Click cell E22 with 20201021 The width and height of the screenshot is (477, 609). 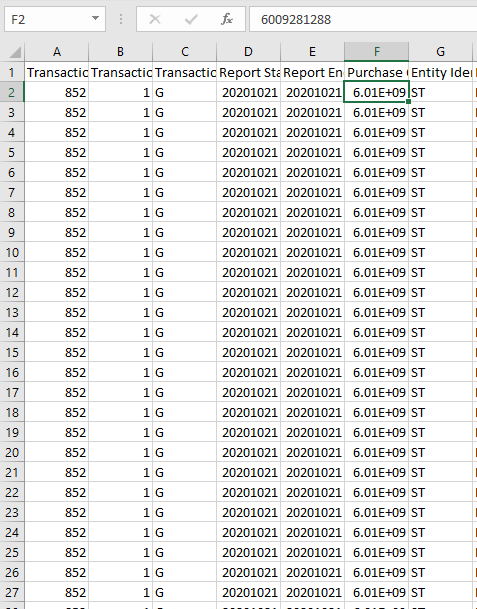312,492
